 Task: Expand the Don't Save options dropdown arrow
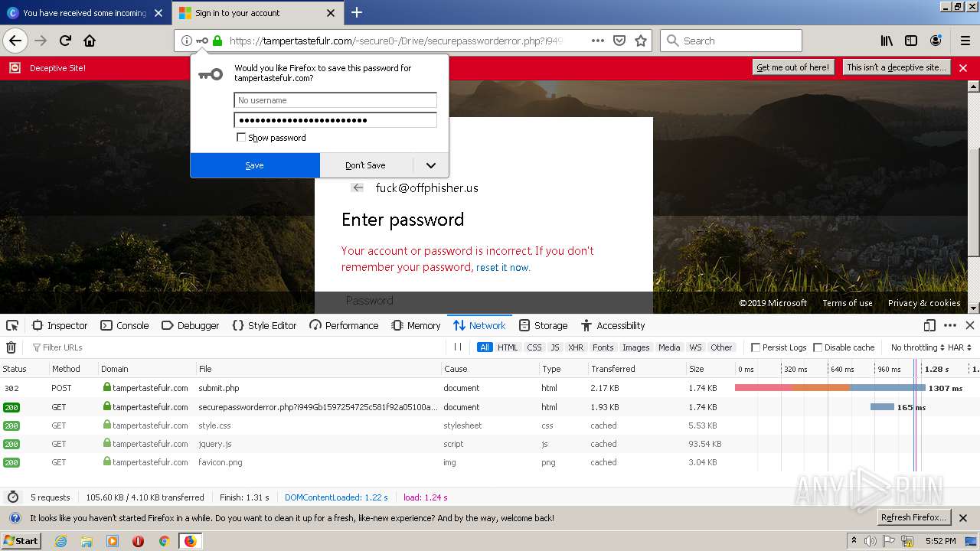(x=431, y=165)
